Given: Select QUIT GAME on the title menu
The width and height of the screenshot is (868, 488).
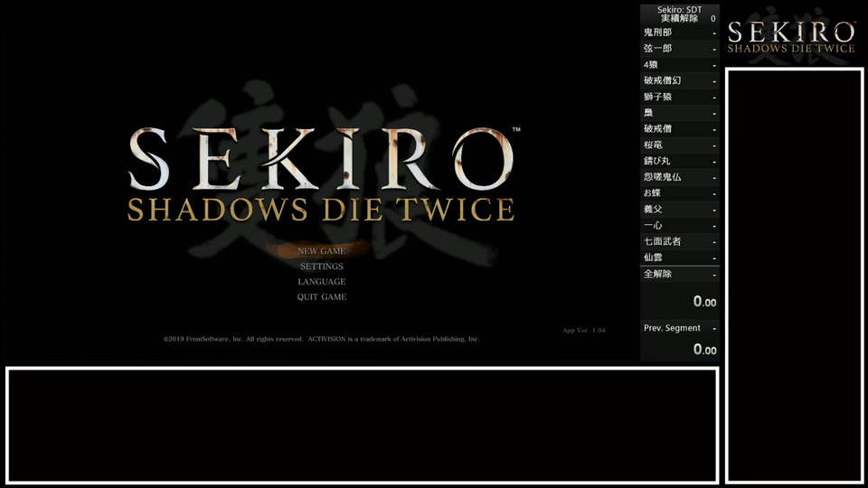Looking at the screenshot, I should coord(322,297).
